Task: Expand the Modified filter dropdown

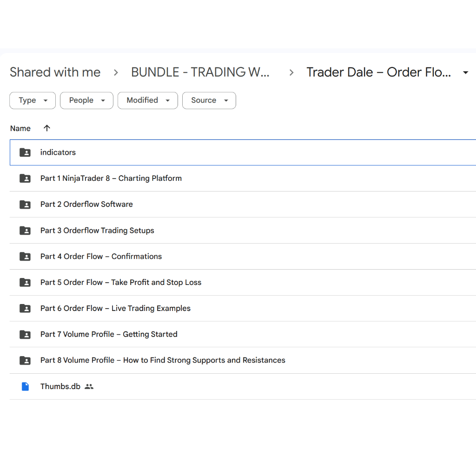Action: tap(147, 100)
